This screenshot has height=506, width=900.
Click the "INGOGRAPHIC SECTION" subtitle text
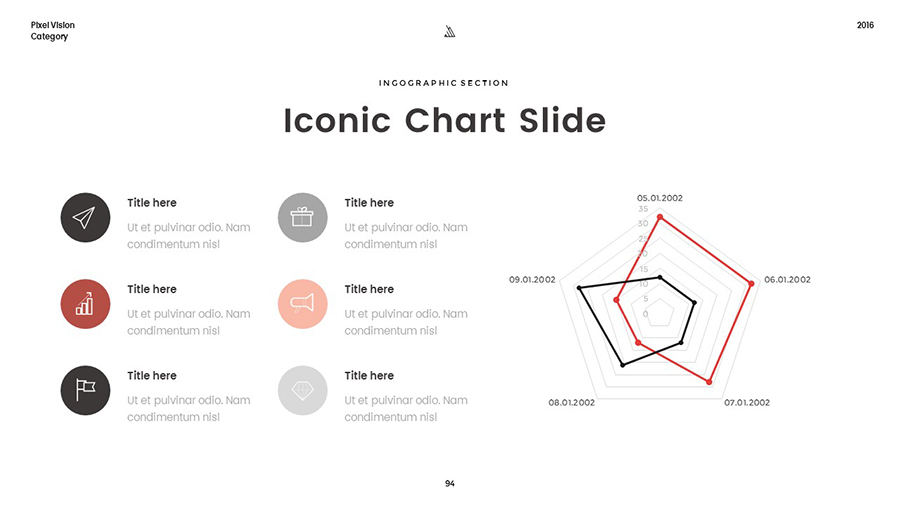click(x=444, y=83)
